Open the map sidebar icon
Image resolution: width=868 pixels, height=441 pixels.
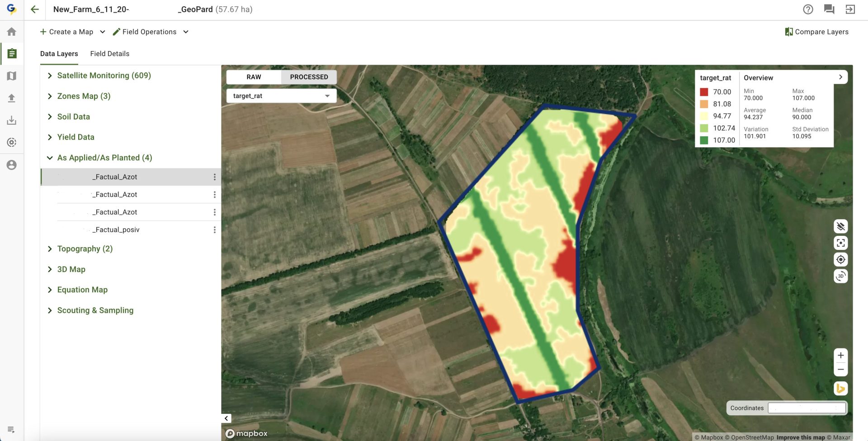(x=12, y=76)
